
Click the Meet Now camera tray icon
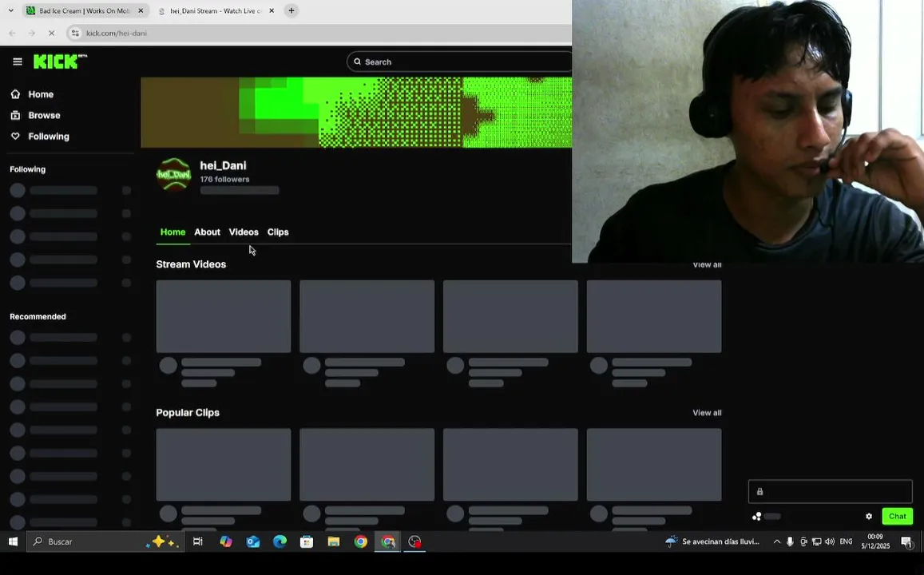pyautogui.click(x=803, y=541)
